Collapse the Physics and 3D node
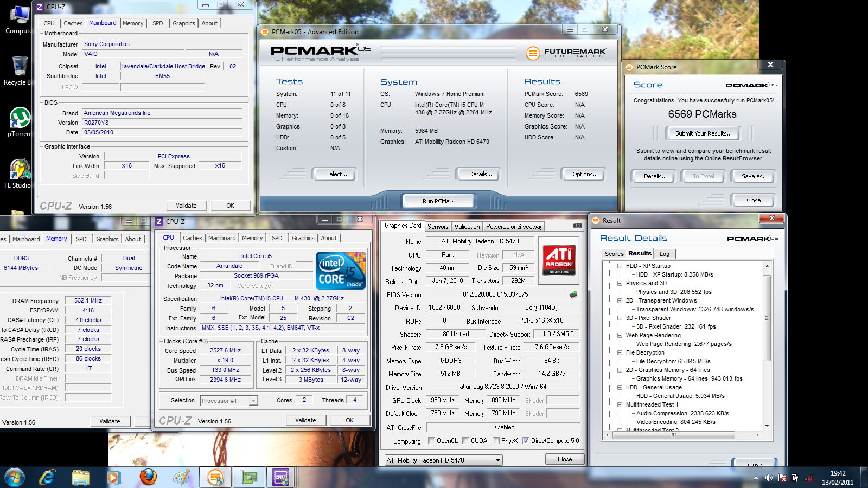 point(620,283)
